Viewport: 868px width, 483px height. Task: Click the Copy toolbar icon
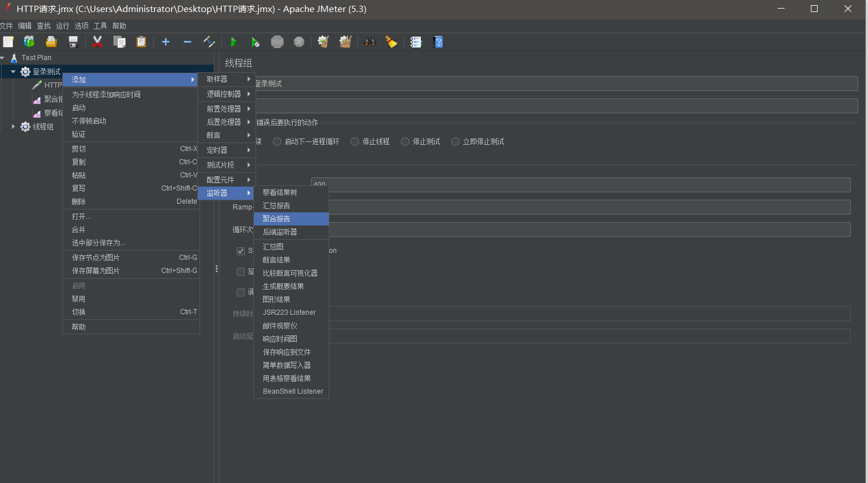[x=119, y=42]
